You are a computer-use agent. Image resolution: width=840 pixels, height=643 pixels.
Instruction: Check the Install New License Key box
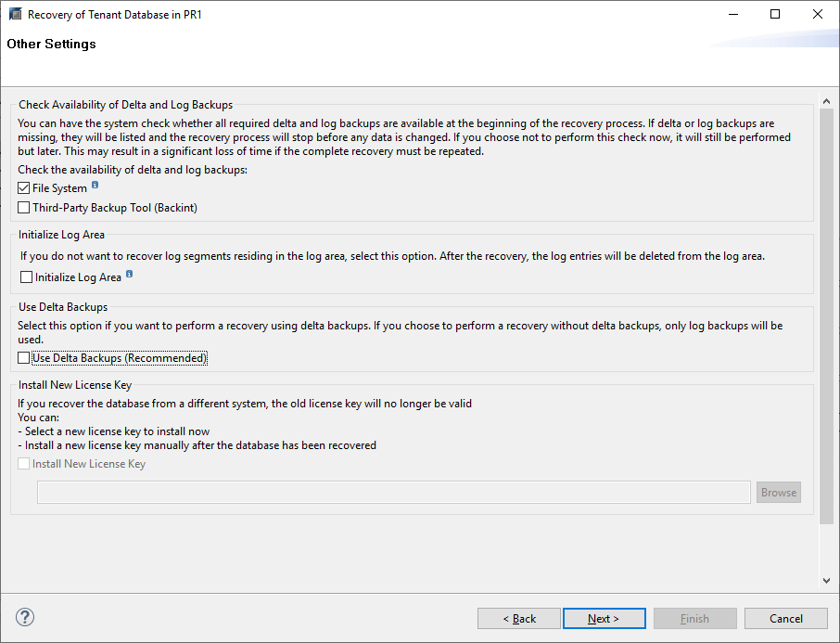click(x=24, y=464)
